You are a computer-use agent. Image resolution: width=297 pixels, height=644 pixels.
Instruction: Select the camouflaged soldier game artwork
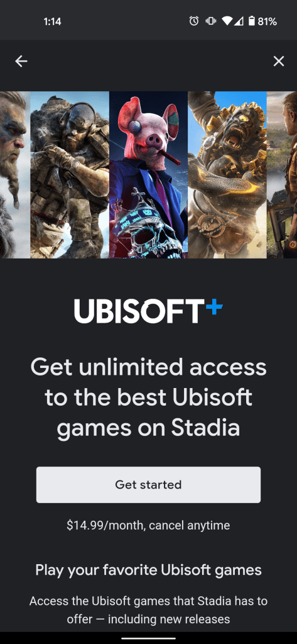click(70, 175)
